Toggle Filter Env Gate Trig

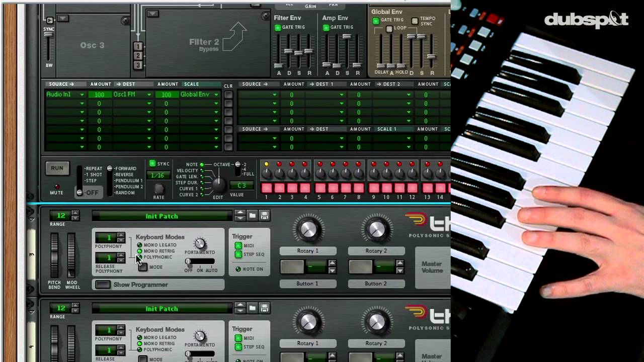pos(278,27)
